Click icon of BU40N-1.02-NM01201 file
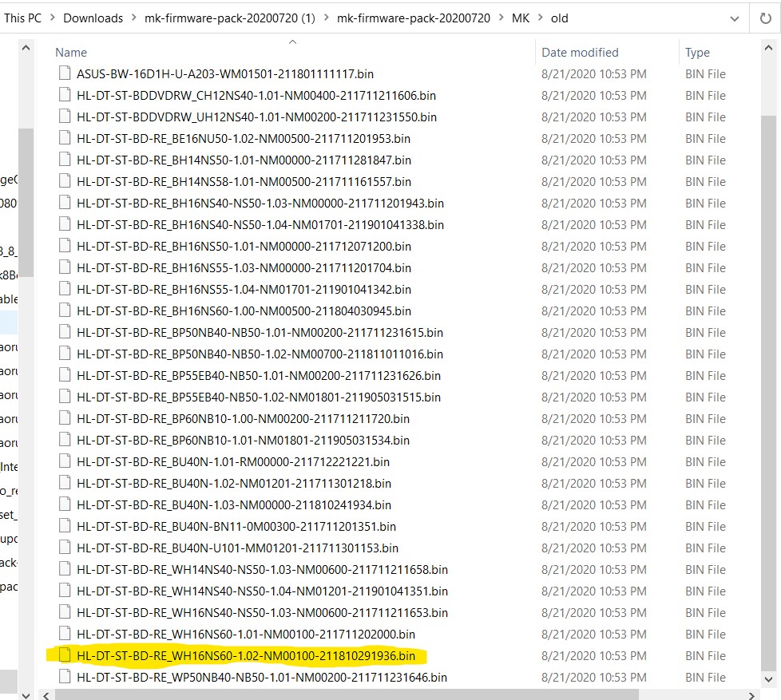Screen dimensions: 781x700 click(64, 482)
